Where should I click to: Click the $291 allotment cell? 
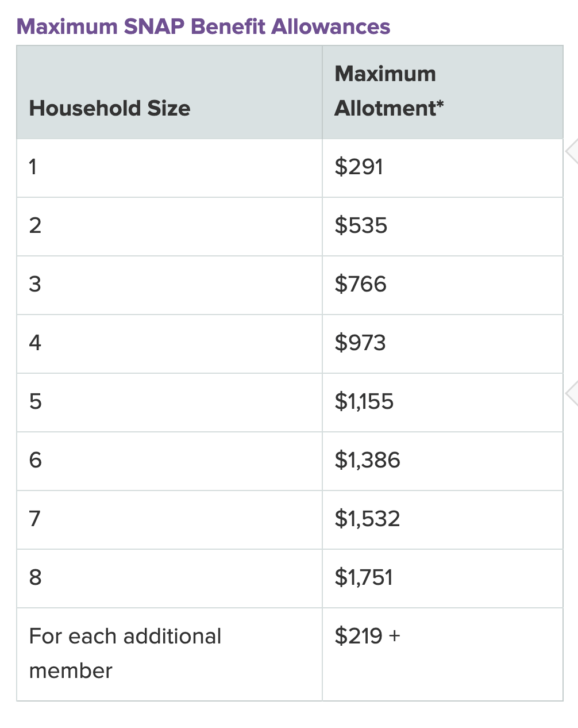[359, 167]
